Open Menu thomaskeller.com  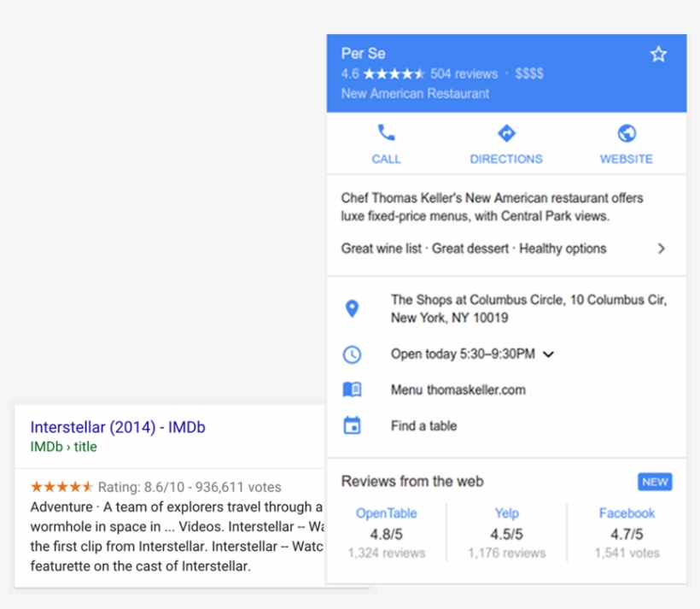coord(458,389)
